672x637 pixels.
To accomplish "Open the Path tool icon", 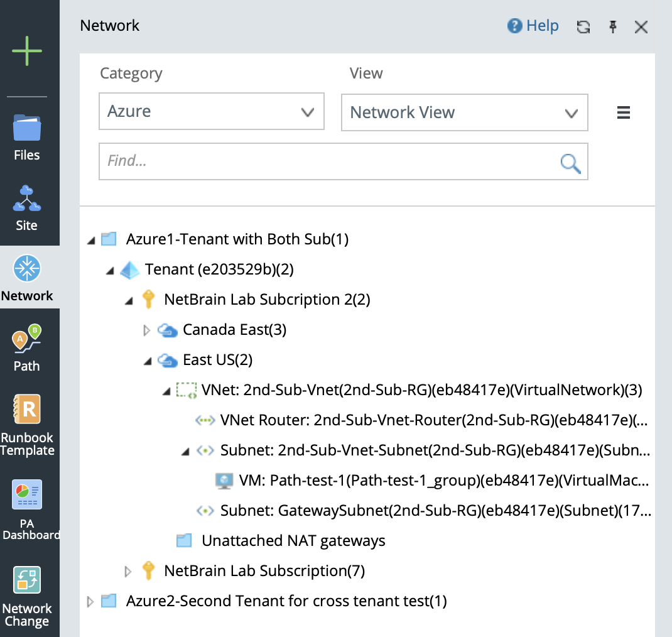I will [x=27, y=348].
